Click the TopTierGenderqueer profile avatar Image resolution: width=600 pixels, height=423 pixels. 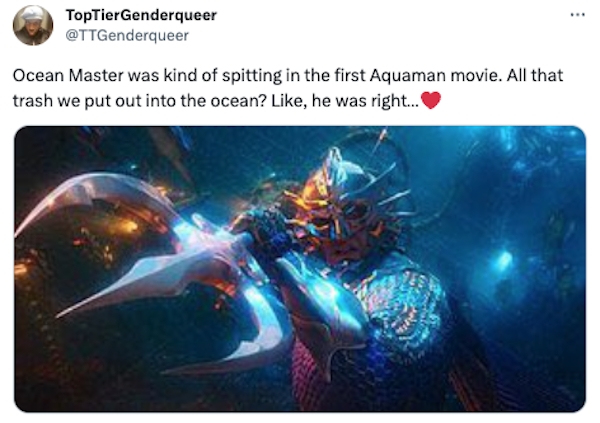tap(33, 25)
